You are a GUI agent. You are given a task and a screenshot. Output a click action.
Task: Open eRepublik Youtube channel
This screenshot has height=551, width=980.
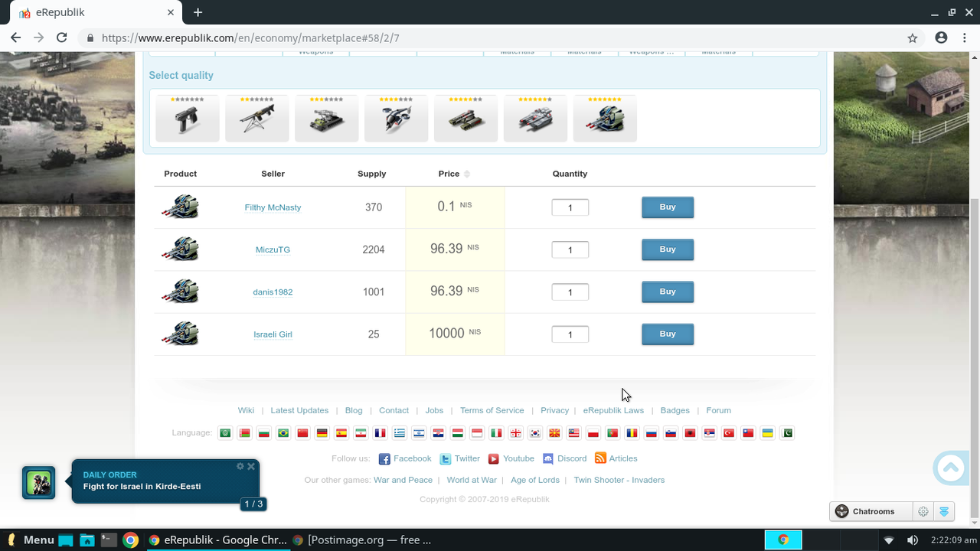pos(511,458)
